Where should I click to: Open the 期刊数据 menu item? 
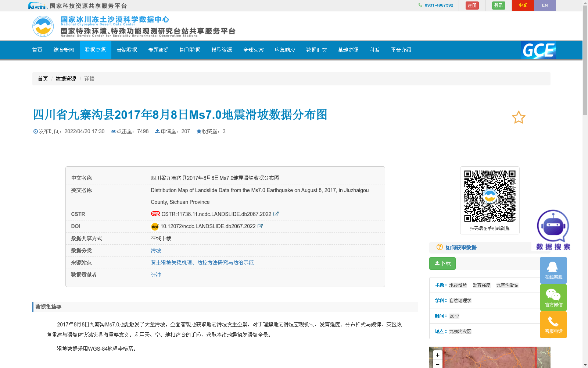pos(190,50)
